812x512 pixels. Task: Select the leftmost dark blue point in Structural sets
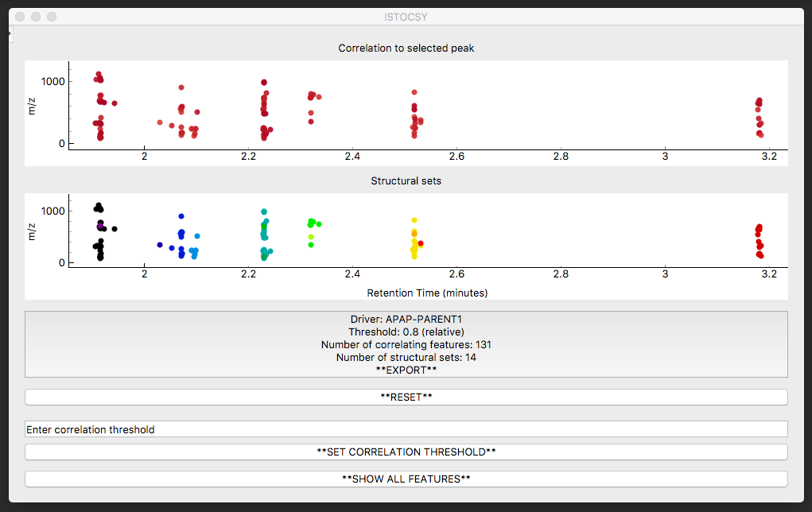coord(160,245)
